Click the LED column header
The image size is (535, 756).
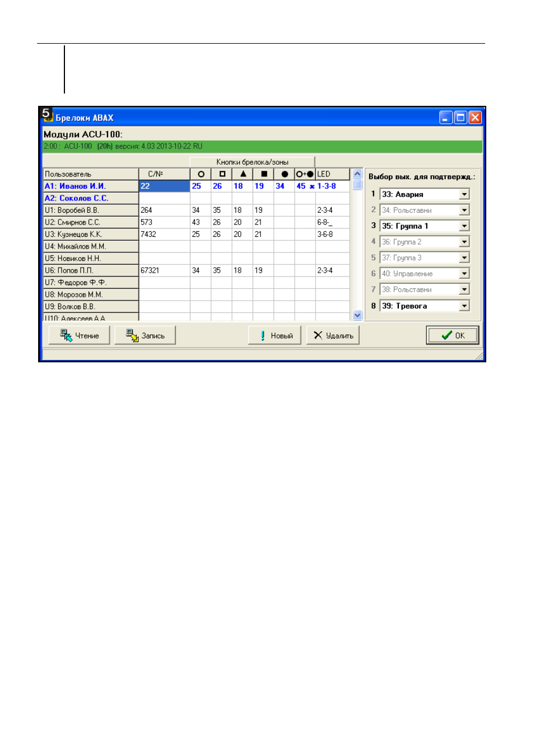(333, 174)
